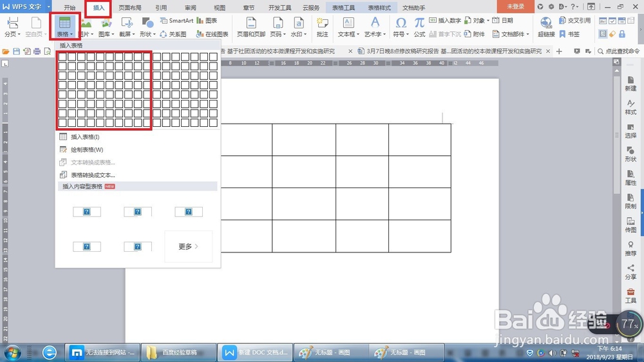
Task: Insert a SmartArt graphic
Action: click(x=176, y=21)
